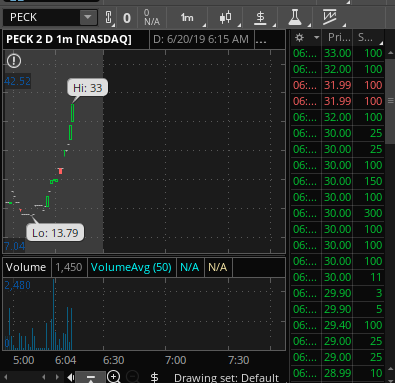
Task: Click the Pri... price column header
Action: (x=339, y=37)
